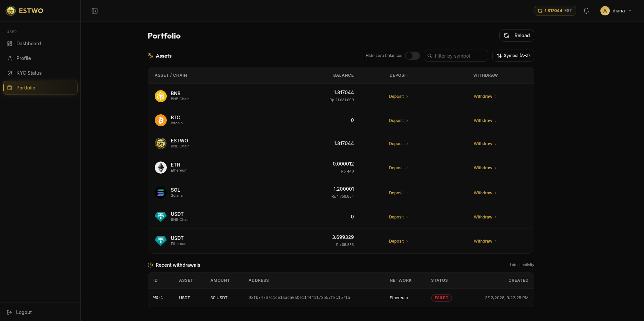The width and height of the screenshot is (644, 321).
Task: Click the withdrawal address 0xfb74767c...
Action: click(299, 298)
